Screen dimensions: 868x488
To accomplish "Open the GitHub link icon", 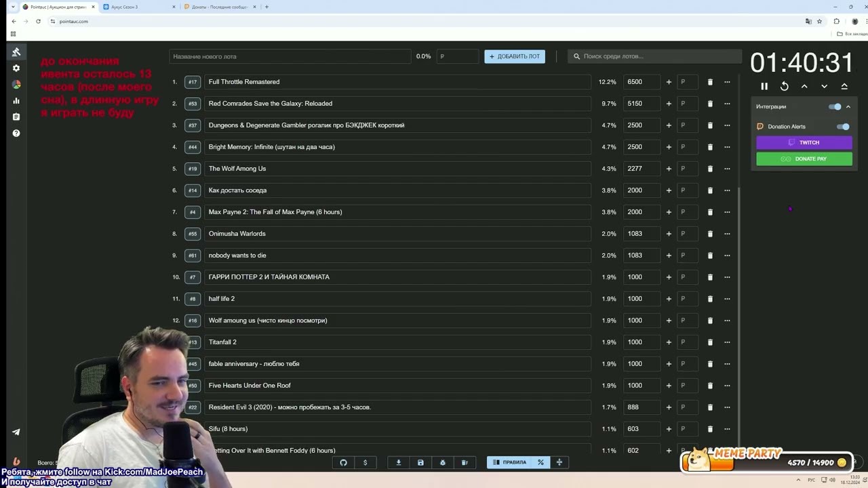I will (x=343, y=463).
